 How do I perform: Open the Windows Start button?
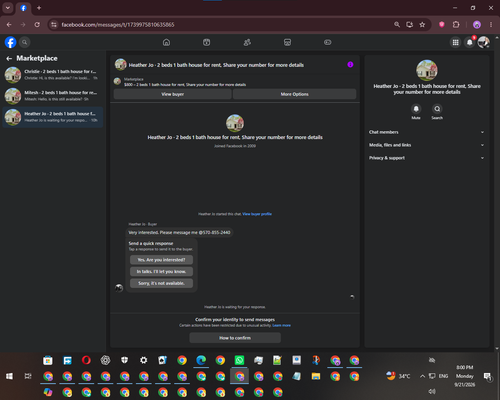[x=9, y=376]
